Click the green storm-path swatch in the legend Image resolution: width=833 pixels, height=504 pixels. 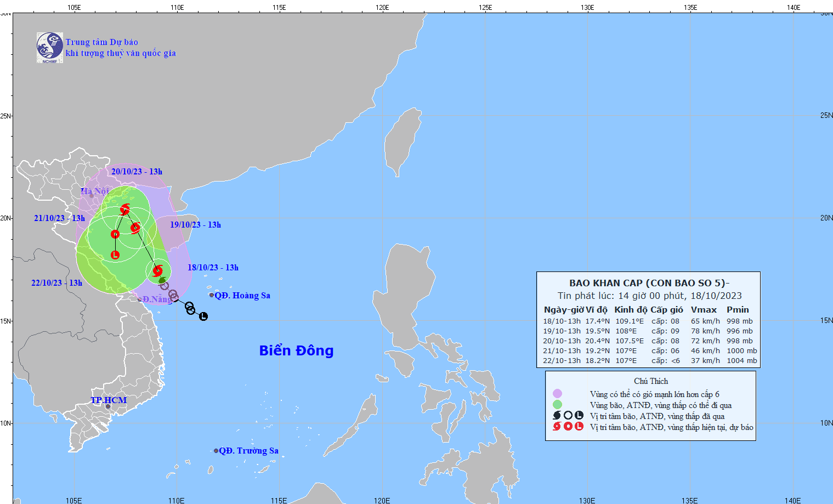click(x=557, y=405)
